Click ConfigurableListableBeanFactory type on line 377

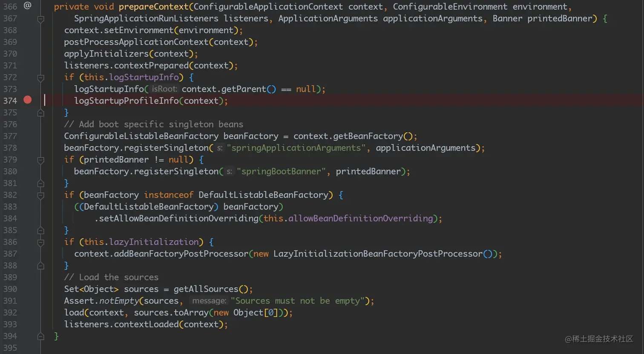click(x=141, y=136)
